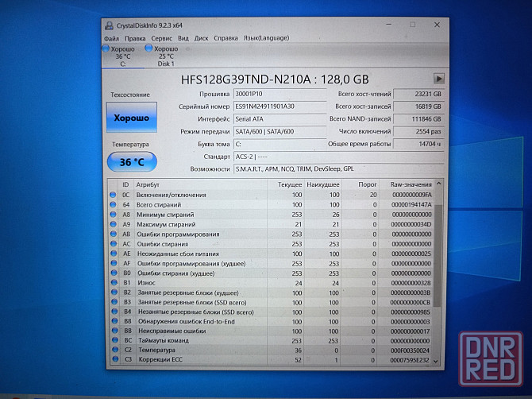Click raw value 00007595E232 in ECC row
This screenshot has width=532, height=399.
coord(409,360)
